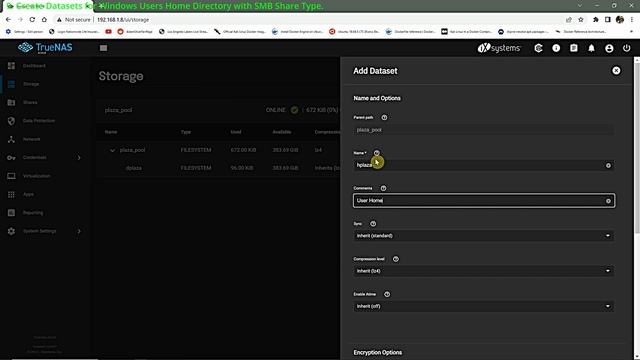Click the 96.00 KiB used value
Screen dimensions: 640x360
point(242,168)
